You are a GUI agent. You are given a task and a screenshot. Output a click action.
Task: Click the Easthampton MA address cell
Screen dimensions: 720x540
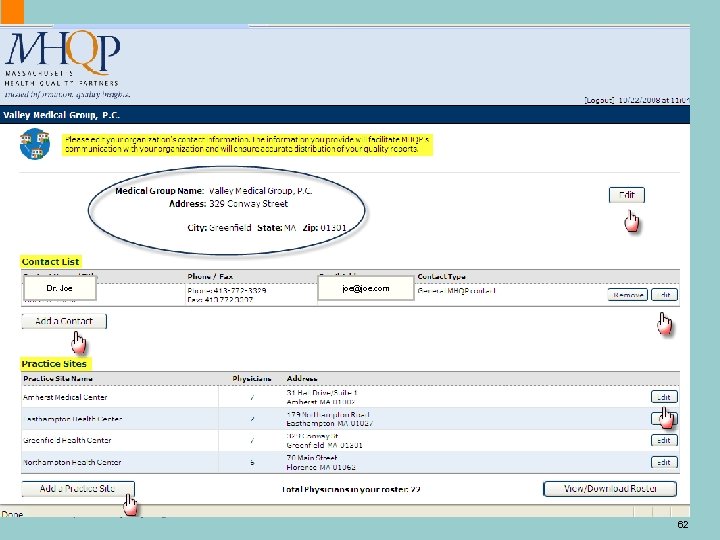pyautogui.click(x=330, y=419)
